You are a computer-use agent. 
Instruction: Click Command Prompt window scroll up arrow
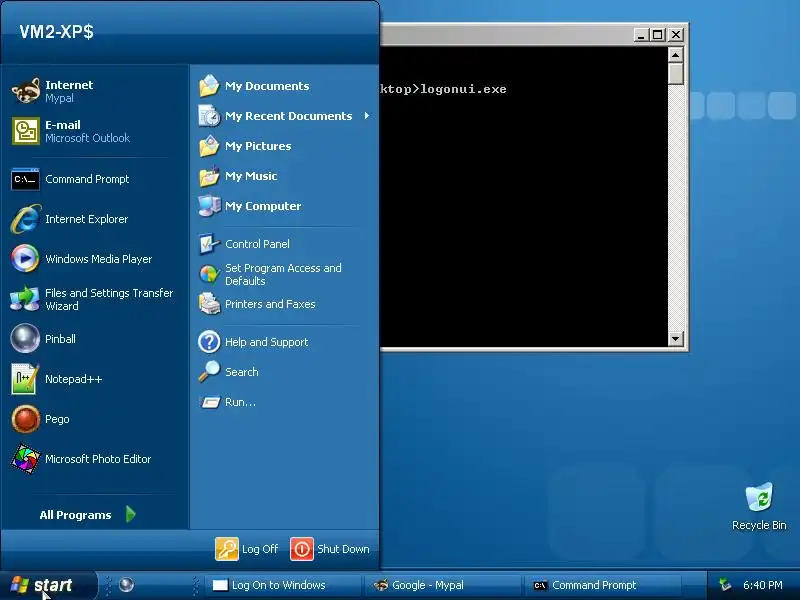click(x=676, y=54)
